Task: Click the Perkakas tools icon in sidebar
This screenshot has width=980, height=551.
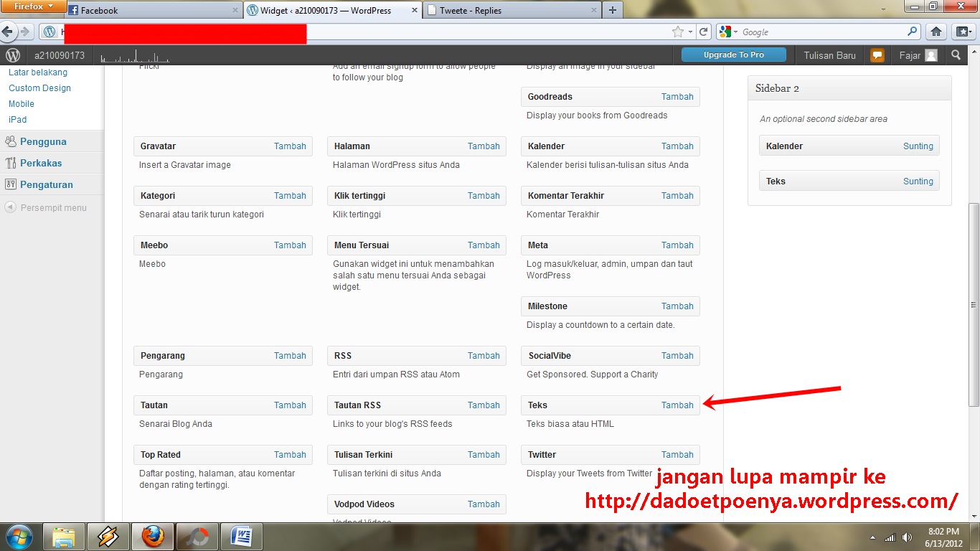Action: (11, 163)
